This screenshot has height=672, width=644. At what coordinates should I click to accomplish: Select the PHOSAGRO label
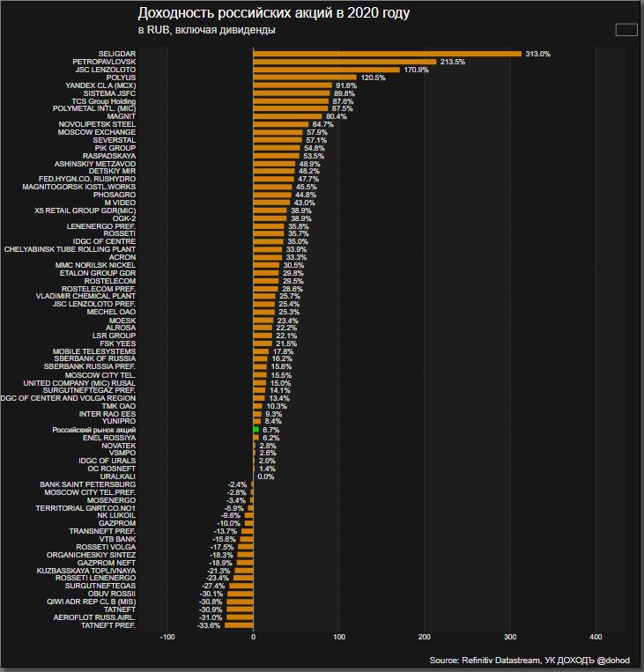pos(115,195)
